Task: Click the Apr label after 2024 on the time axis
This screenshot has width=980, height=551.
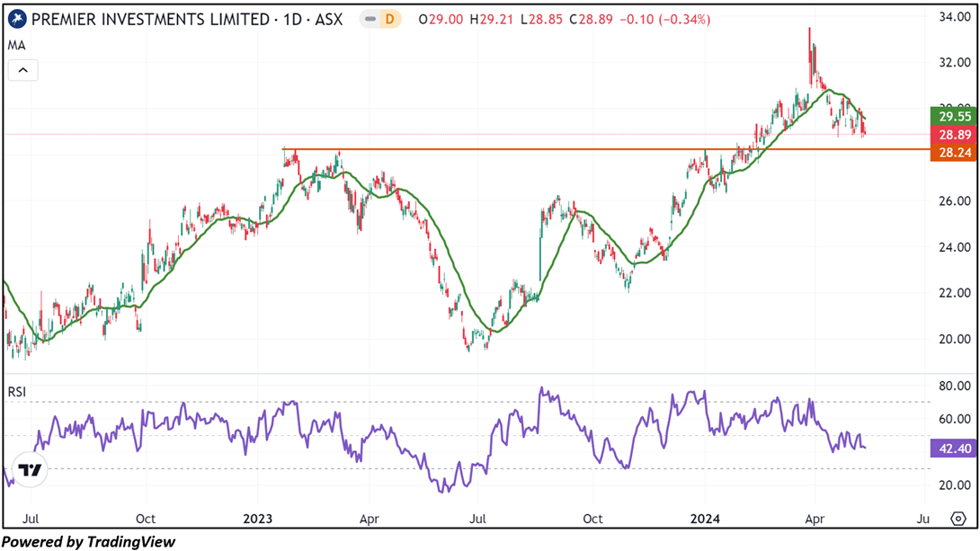Action: [815, 520]
